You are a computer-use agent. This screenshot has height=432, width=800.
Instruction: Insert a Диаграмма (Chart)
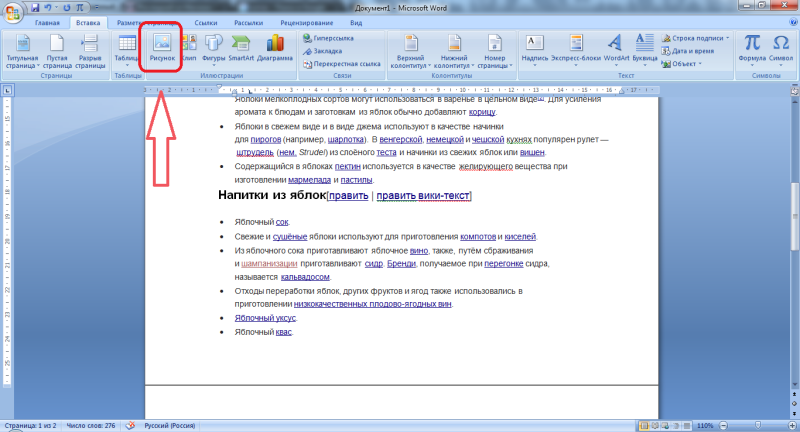pyautogui.click(x=275, y=47)
